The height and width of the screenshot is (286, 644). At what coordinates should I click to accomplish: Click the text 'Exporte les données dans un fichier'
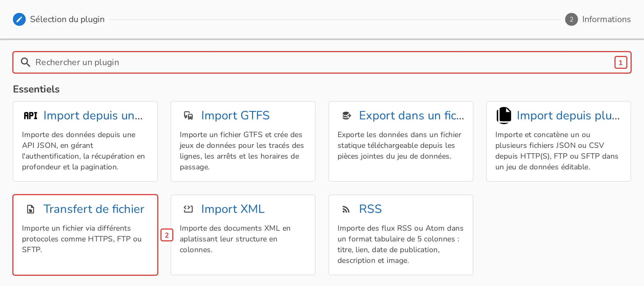[399, 135]
